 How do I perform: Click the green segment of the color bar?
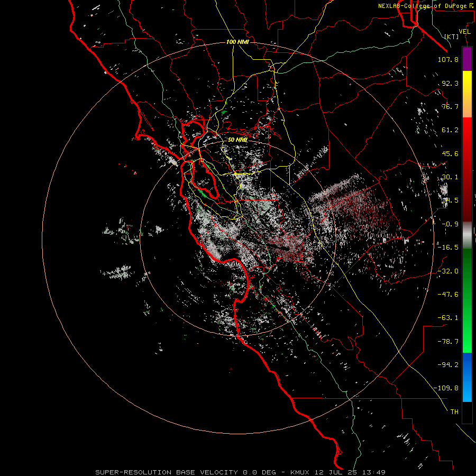coord(467,300)
